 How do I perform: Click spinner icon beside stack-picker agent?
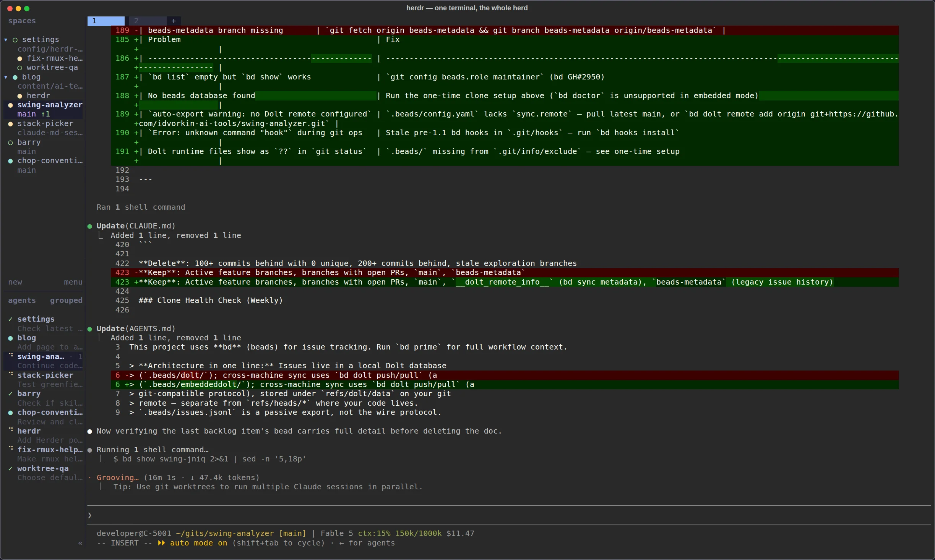click(11, 374)
